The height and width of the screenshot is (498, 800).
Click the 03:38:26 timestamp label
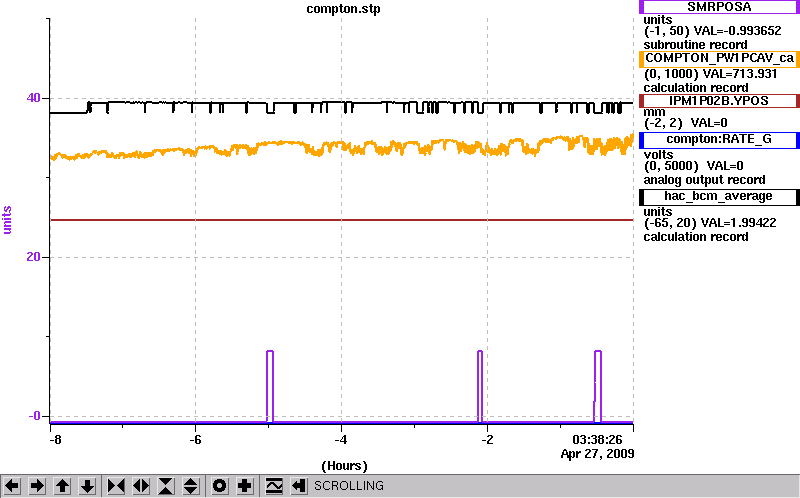point(597,440)
